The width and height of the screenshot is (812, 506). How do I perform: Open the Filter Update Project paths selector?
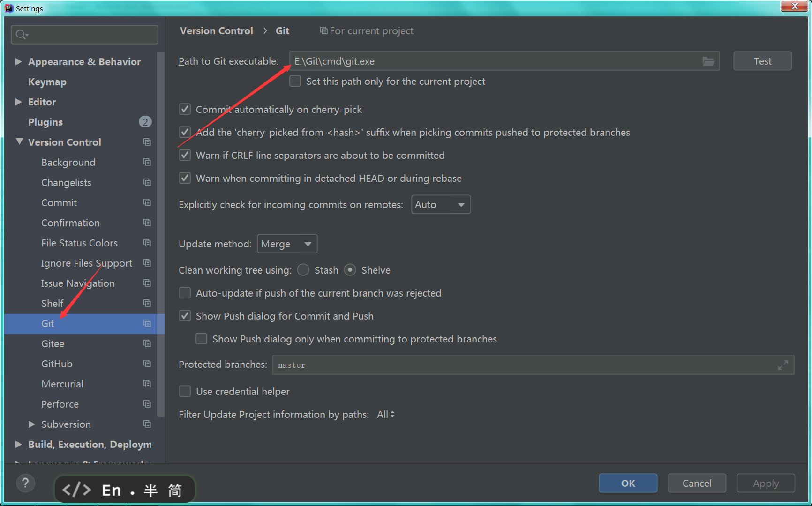(386, 415)
